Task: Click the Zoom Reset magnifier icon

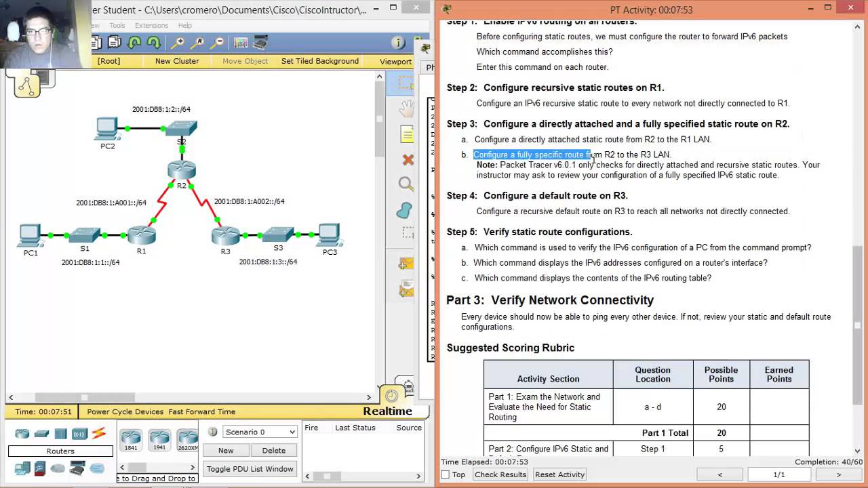Action: click(x=197, y=43)
